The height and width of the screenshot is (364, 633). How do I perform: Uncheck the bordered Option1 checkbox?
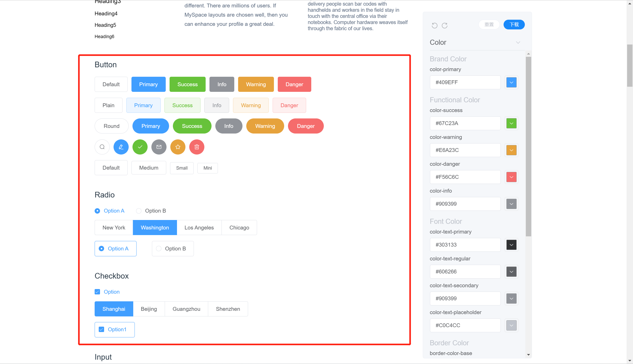(102, 329)
